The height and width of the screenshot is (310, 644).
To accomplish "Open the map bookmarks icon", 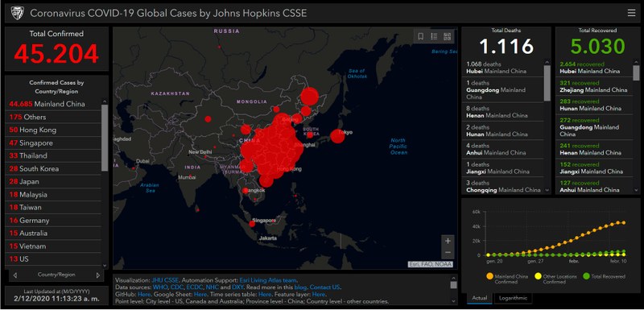I will click(x=420, y=36).
